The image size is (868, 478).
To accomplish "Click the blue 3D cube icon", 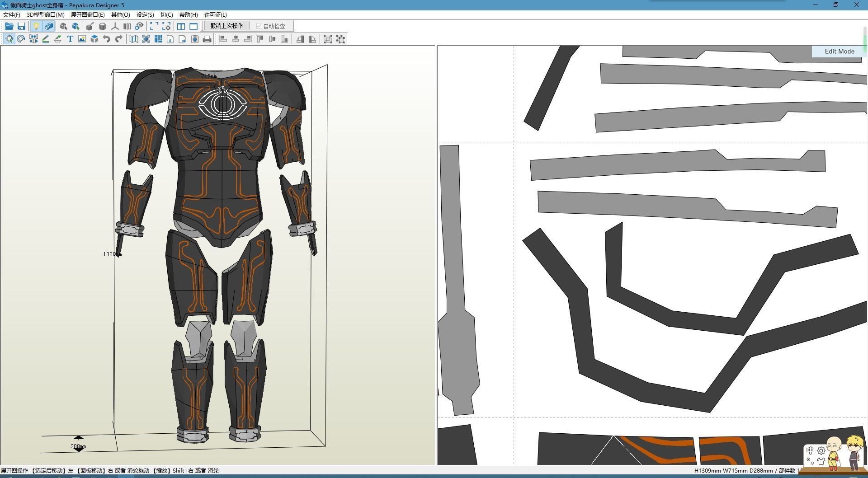I will pos(94,39).
